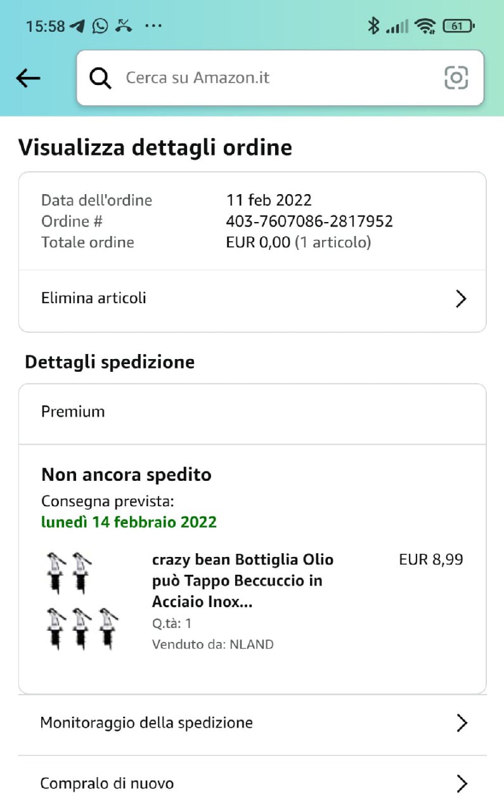Image resolution: width=504 pixels, height=812 pixels.
Task: Tap the battery level indicator
Action: 458,26
